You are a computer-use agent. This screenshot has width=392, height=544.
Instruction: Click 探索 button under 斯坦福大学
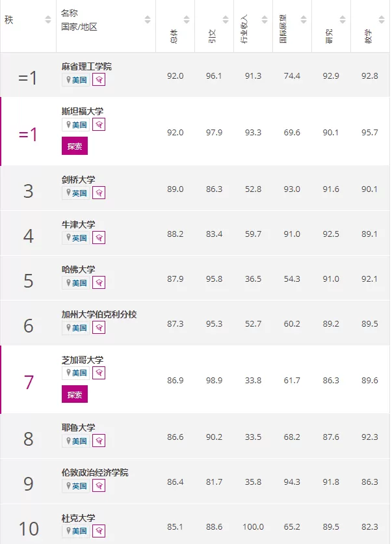75,146
